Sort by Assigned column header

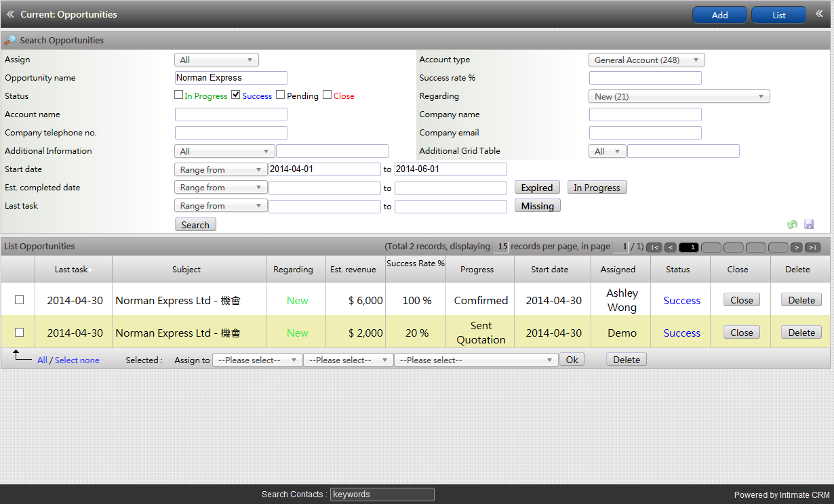(x=618, y=270)
